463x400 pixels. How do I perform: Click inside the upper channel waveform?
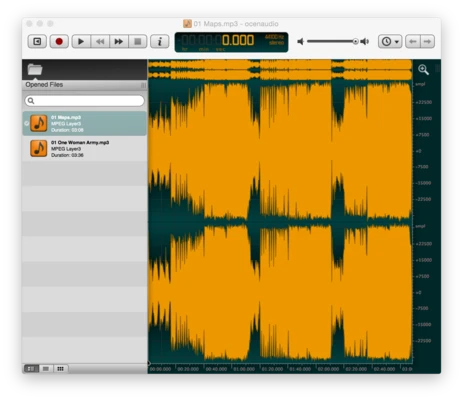[x=280, y=151]
